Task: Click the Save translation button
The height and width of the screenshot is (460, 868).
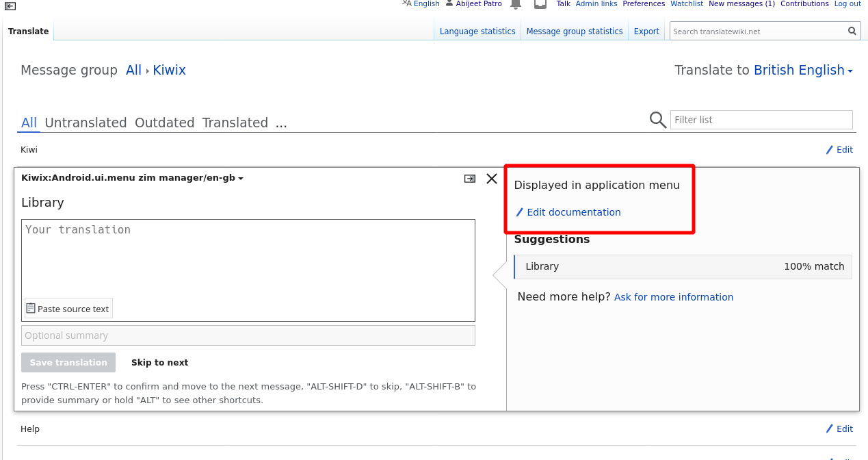Action: click(68, 362)
